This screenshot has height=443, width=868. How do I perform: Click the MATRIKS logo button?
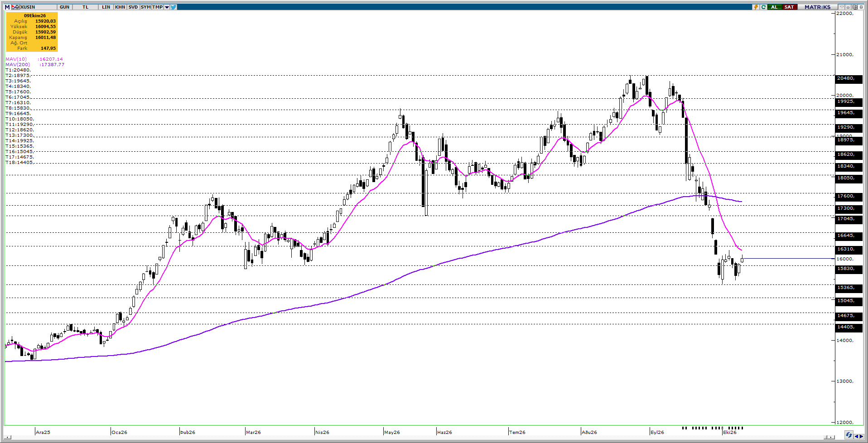click(x=818, y=7)
